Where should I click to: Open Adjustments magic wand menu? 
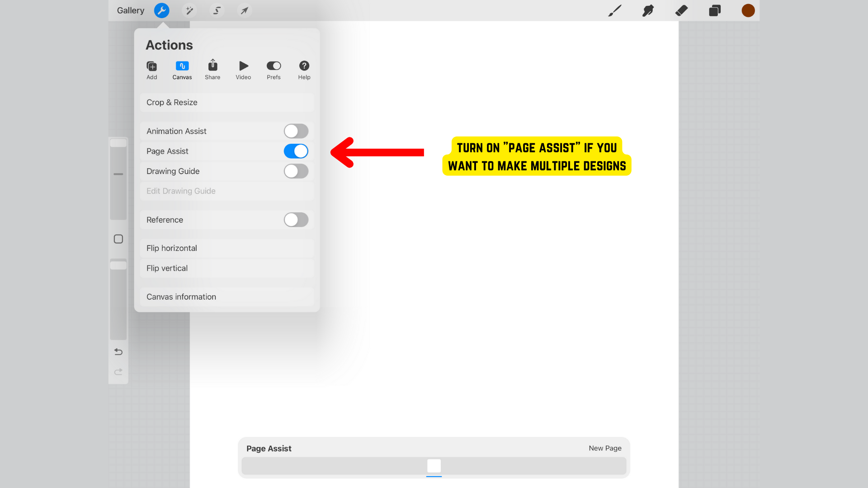click(189, 10)
